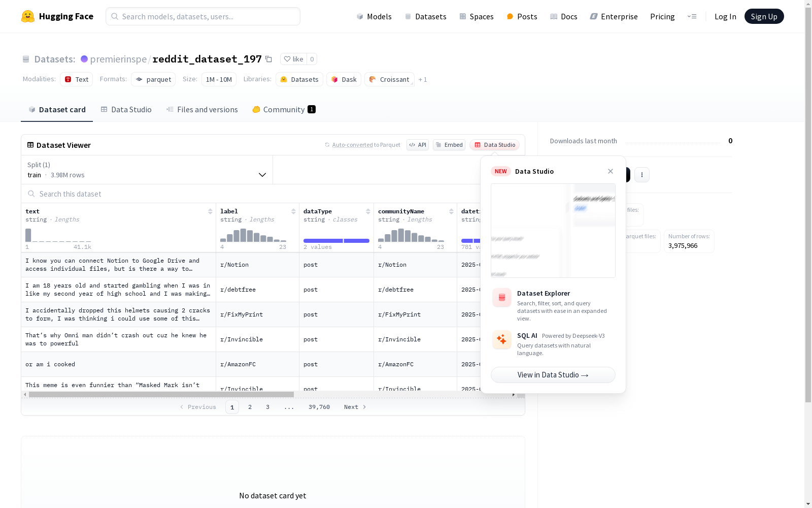Click the heart like button
812x508 pixels.
[x=293, y=59]
